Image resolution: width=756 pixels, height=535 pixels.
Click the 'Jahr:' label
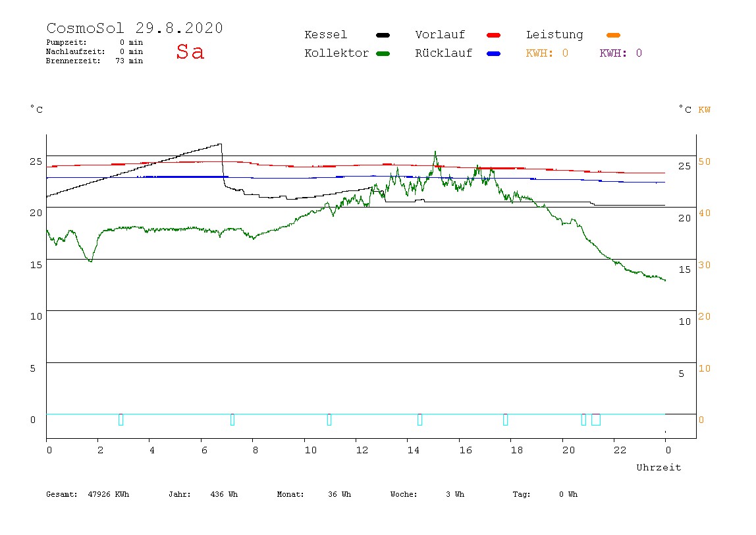(x=179, y=494)
